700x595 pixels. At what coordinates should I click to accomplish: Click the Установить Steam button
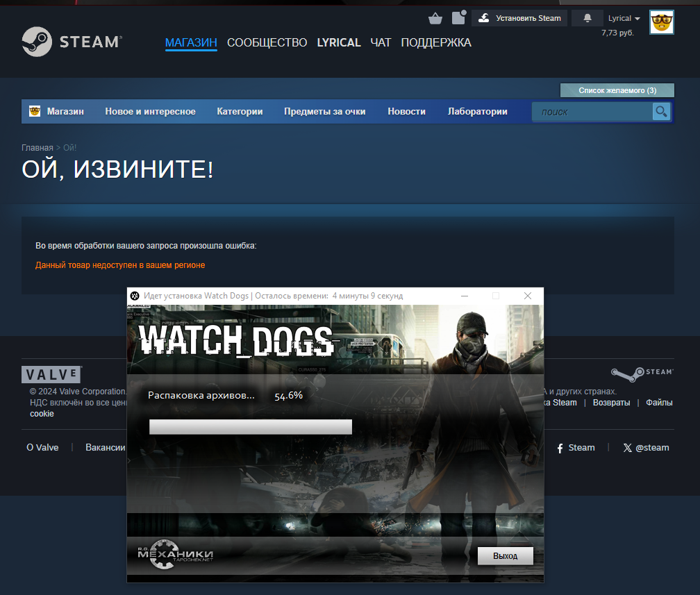(x=519, y=18)
